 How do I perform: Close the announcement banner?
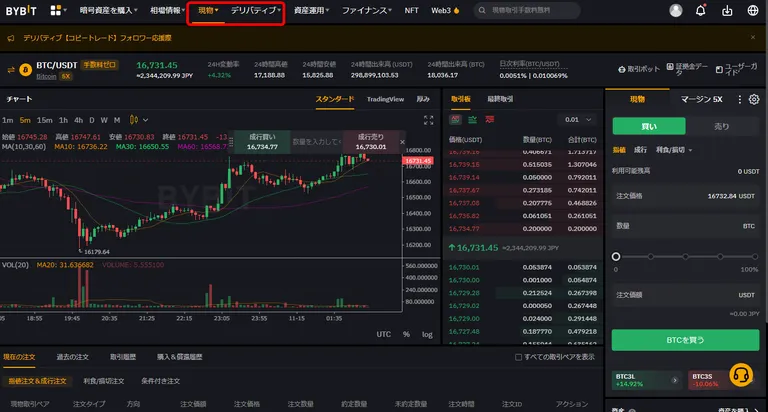(753, 37)
